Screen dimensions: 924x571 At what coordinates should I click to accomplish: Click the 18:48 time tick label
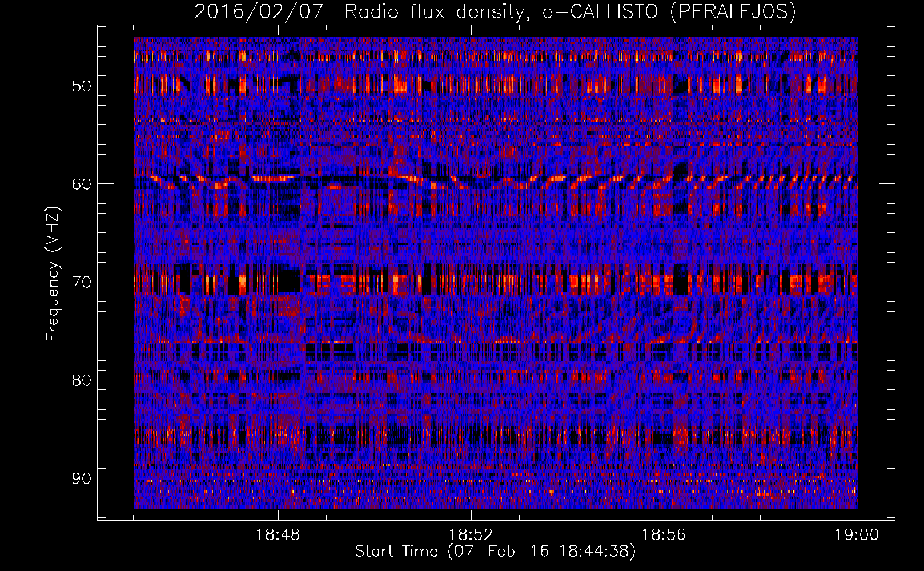click(x=278, y=535)
